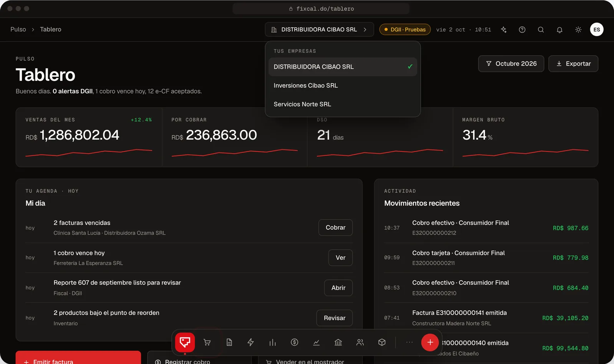This screenshot has height=364, width=614.
Task: Click Ver for 1 cobro vence hoy
Action: pyautogui.click(x=340, y=258)
